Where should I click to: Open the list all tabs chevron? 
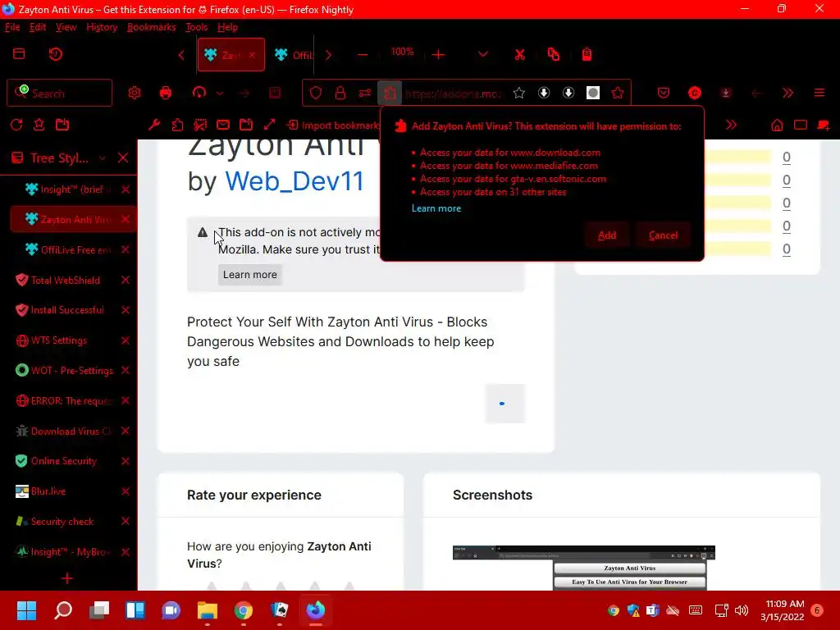click(482, 55)
